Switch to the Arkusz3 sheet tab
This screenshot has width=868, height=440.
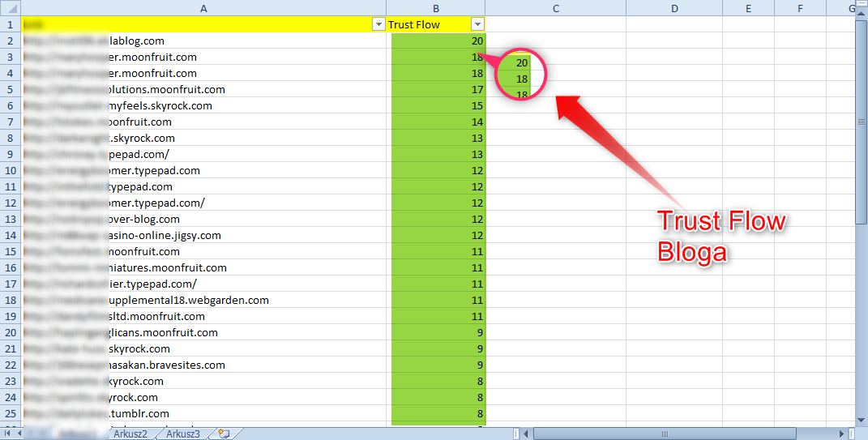click(x=183, y=434)
